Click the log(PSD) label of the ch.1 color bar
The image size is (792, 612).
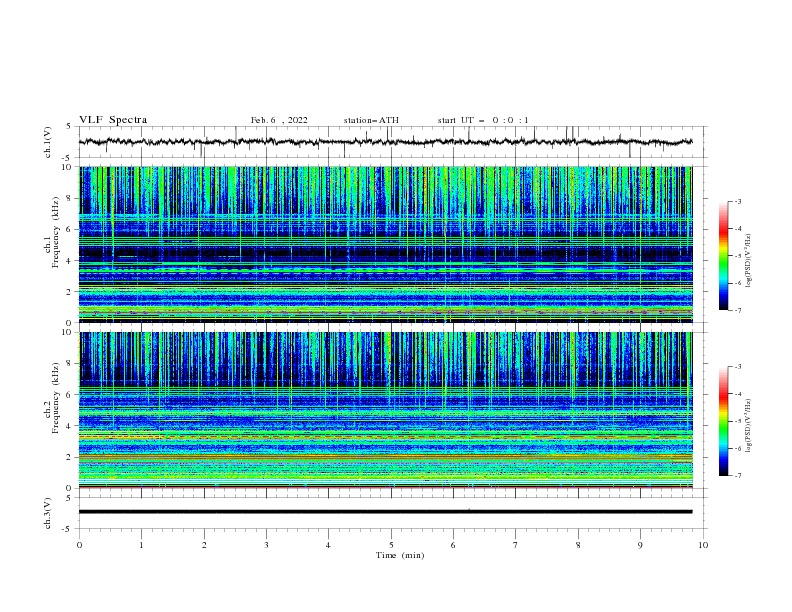(x=749, y=261)
